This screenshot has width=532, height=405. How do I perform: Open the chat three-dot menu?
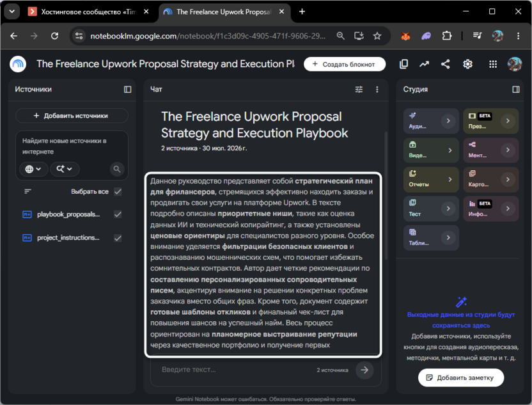coord(377,90)
